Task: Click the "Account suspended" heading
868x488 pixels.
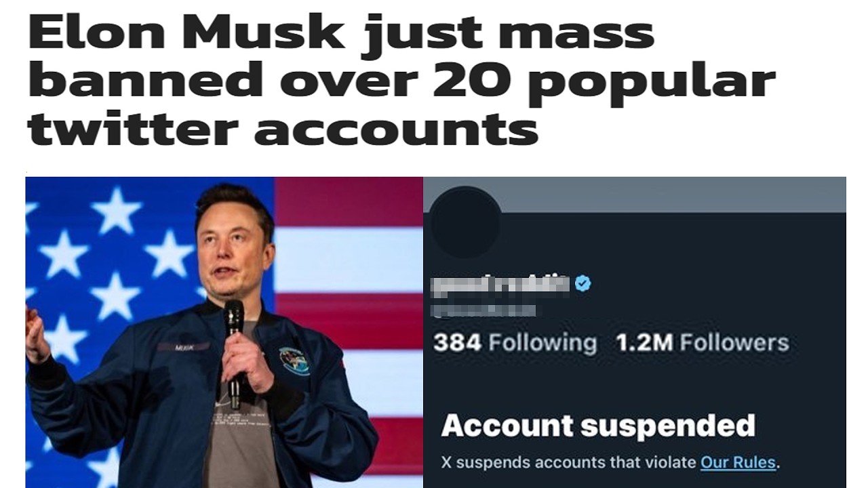Action: [597, 426]
